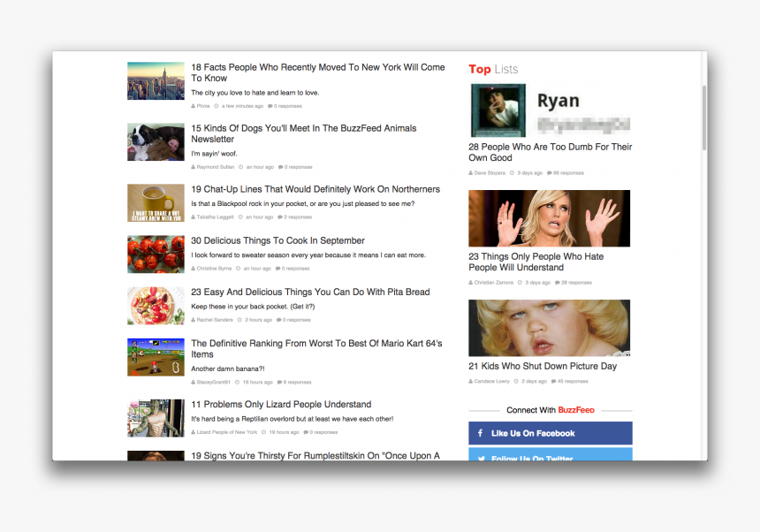Open the Ryan trading-card image in Top Lists
760x532 pixels.
click(498, 110)
